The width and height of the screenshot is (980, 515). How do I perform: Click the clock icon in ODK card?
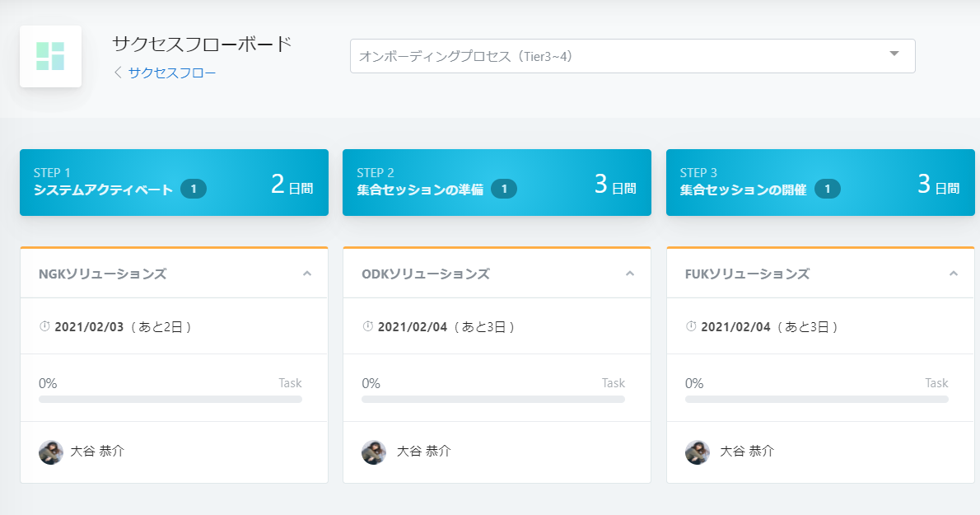point(367,326)
